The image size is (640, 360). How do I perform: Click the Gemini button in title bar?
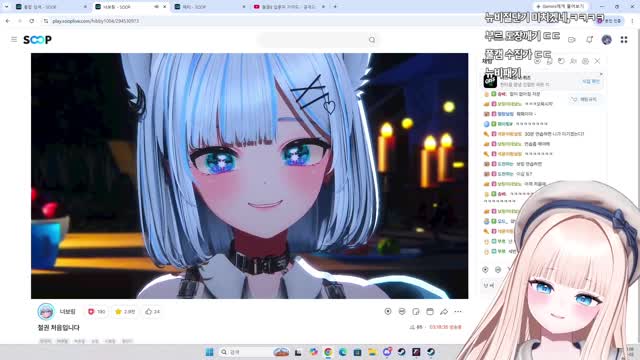tap(560, 7)
